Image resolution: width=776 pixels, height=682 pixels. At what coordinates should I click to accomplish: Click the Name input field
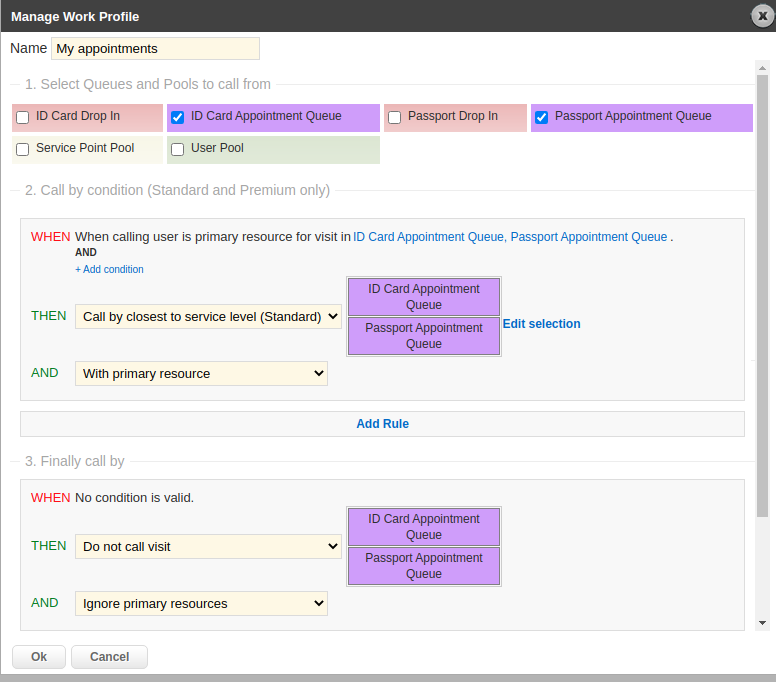(x=155, y=48)
